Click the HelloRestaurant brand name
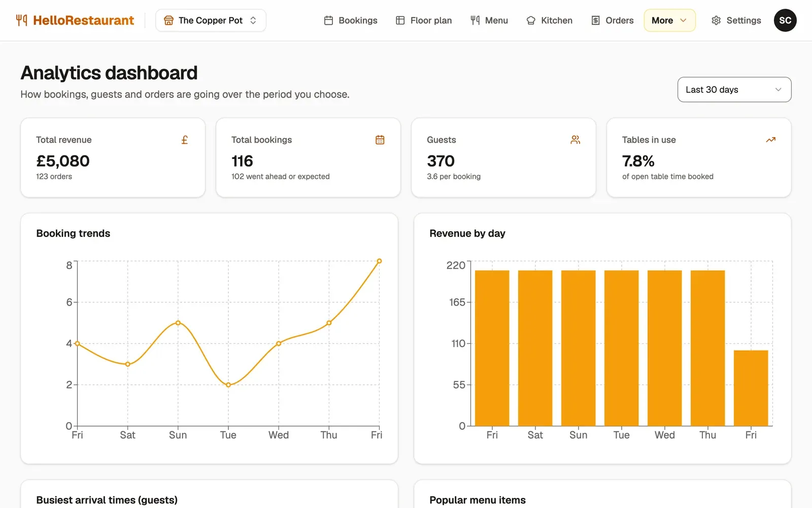The width and height of the screenshot is (812, 508). [x=83, y=20]
